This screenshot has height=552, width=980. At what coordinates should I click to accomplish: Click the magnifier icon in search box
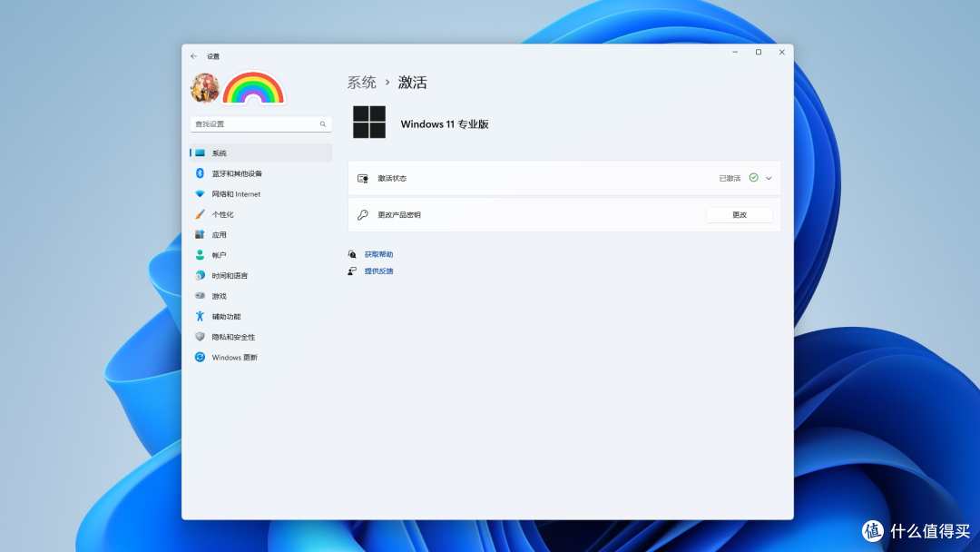coord(323,123)
